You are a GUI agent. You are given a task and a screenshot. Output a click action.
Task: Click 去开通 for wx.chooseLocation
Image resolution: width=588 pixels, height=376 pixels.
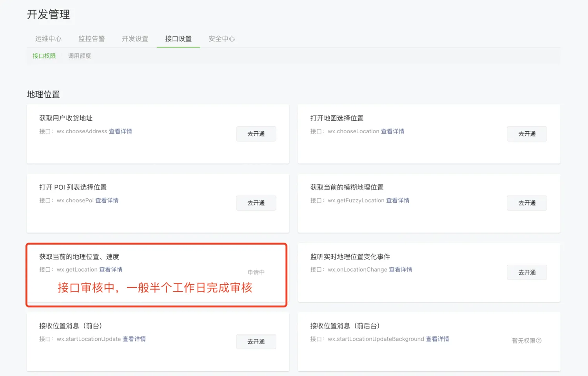527,134
